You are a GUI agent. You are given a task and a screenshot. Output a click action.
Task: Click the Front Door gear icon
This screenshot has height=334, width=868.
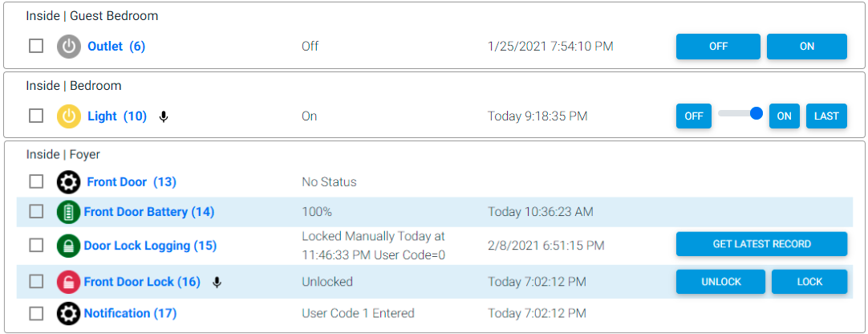click(69, 181)
